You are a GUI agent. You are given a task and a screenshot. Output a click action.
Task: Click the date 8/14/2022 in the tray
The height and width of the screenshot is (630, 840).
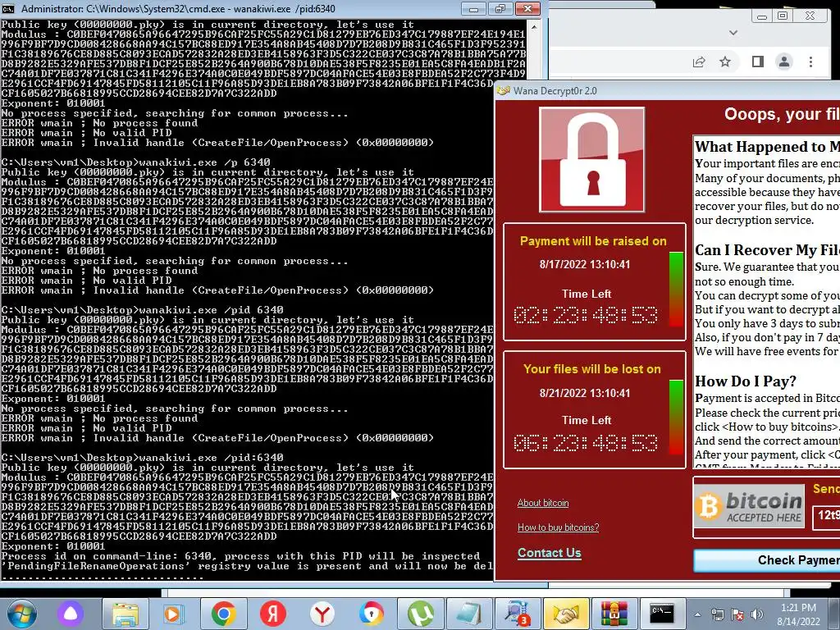click(x=798, y=622)
